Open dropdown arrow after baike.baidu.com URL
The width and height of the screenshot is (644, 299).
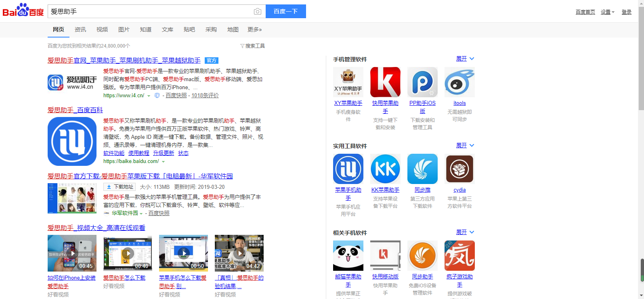click(163, 162)
